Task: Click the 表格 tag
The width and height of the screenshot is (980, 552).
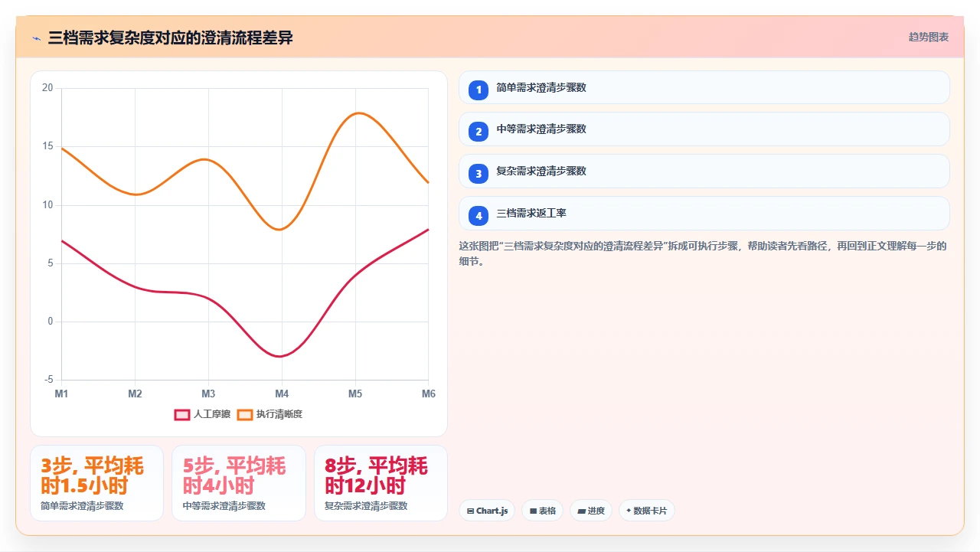Action: [x=543, y=511]
